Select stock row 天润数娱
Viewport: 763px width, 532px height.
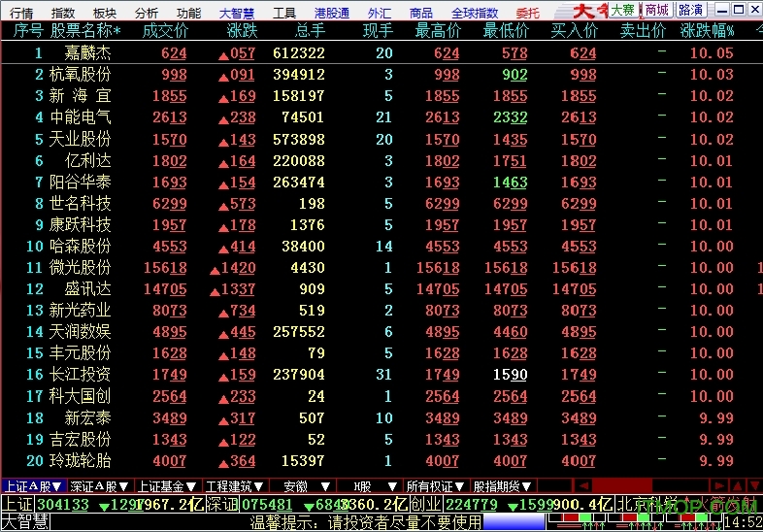[x=381, y=332]
